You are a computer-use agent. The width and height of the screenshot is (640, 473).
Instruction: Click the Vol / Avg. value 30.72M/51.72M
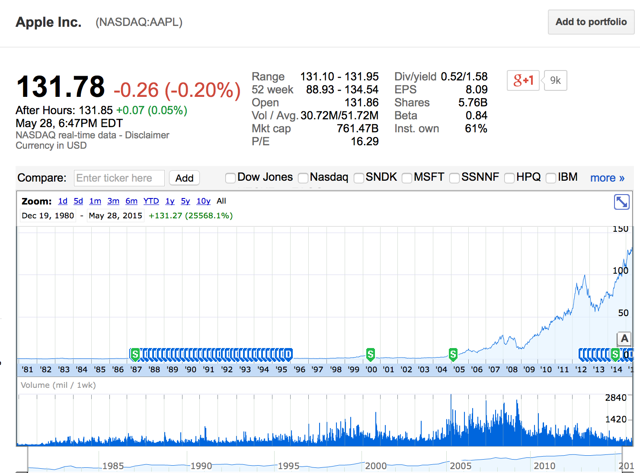tap(339, 115)
